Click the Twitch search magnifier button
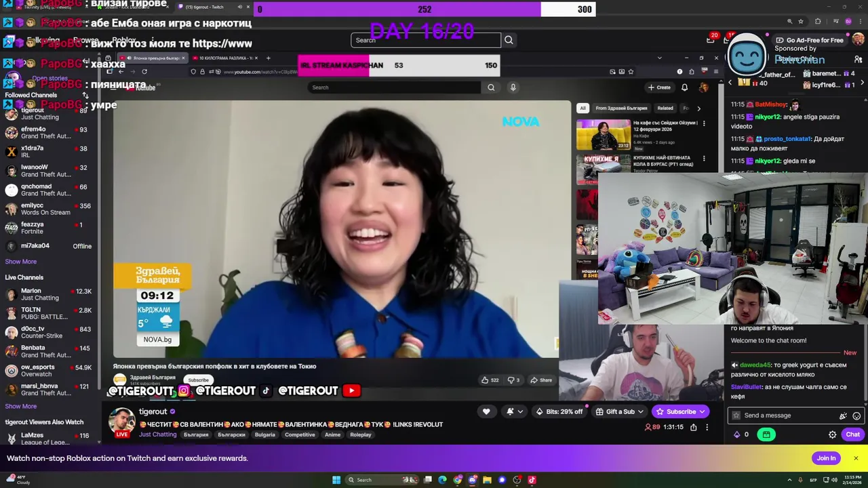Viewport: 868px width, 488px height. point(509,40)
